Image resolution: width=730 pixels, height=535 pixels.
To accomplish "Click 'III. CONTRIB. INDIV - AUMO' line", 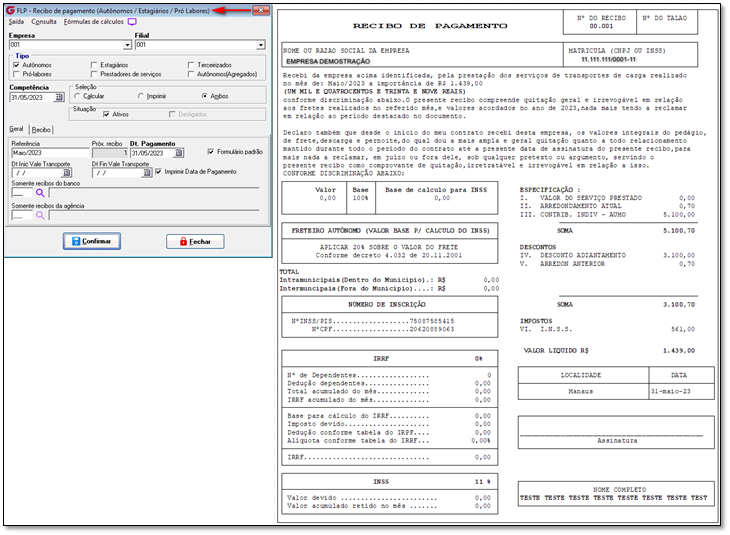I will click(x=607, y=215).
